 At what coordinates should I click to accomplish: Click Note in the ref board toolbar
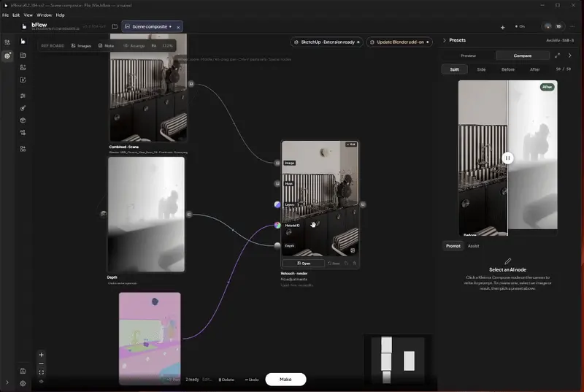(106, 46)
